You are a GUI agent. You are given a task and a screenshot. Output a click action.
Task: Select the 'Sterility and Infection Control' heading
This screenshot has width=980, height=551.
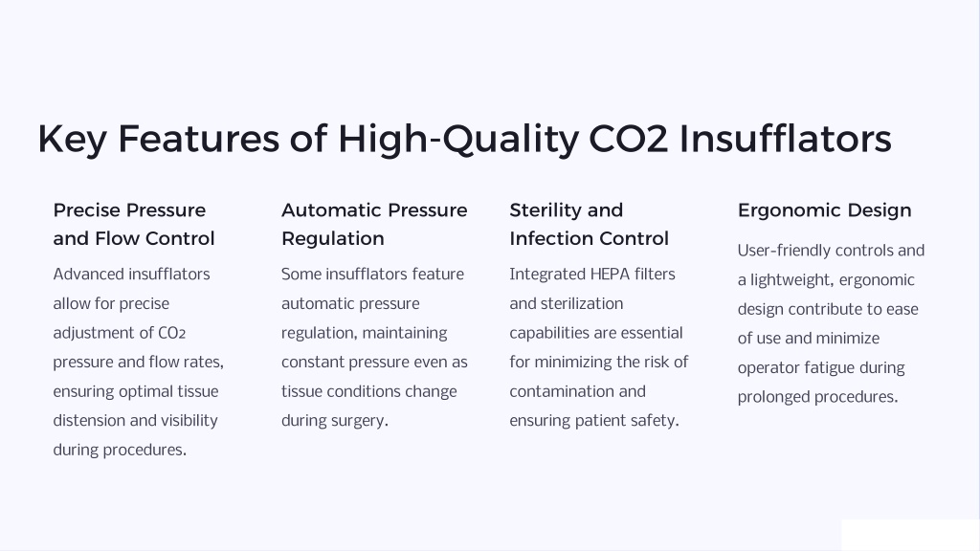[x=589, y=224]
